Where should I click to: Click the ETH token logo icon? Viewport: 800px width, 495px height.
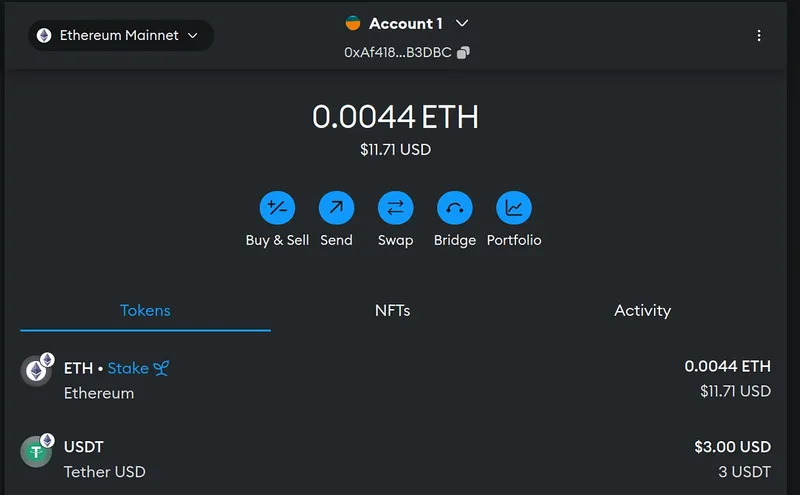(x=36, y=372)
